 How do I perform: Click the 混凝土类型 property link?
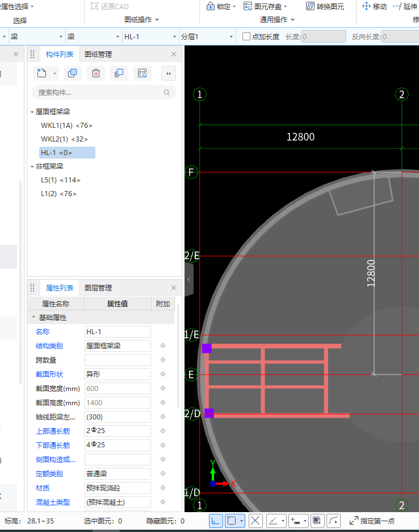[53, 502]
